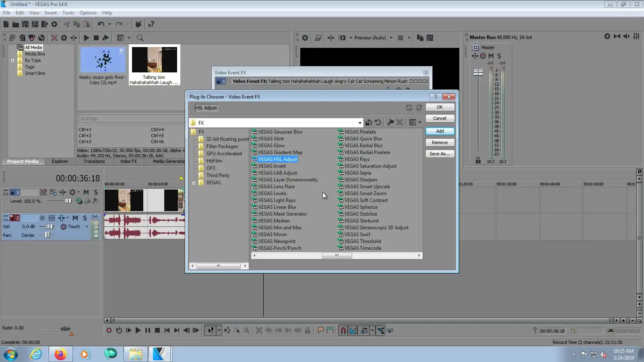Viewport: 644px width, 362px height.
Task: Open project properties gear in main toolbar
Action: (54, 25)
